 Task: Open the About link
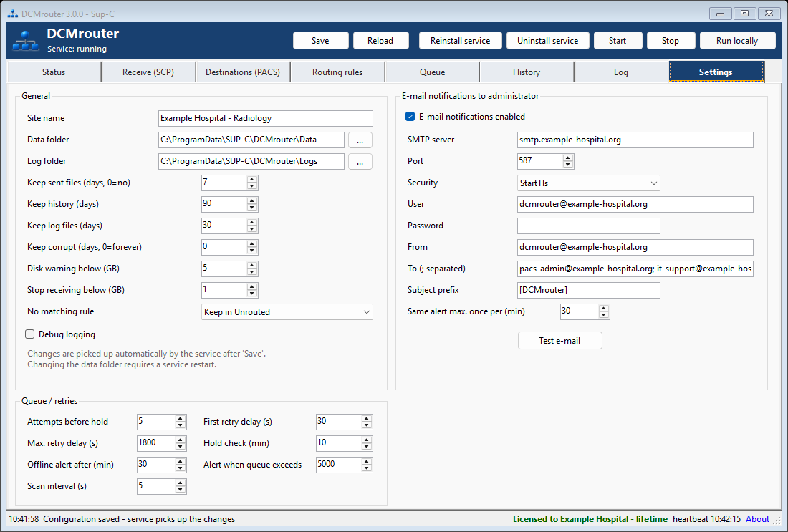point(757,519)
